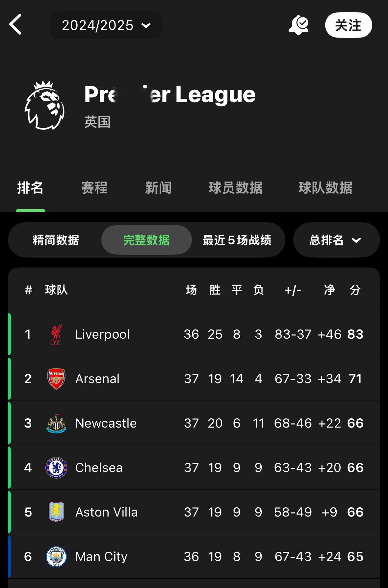
Task: Select the Newcastle crest icon
Action: tap(56, 423)
